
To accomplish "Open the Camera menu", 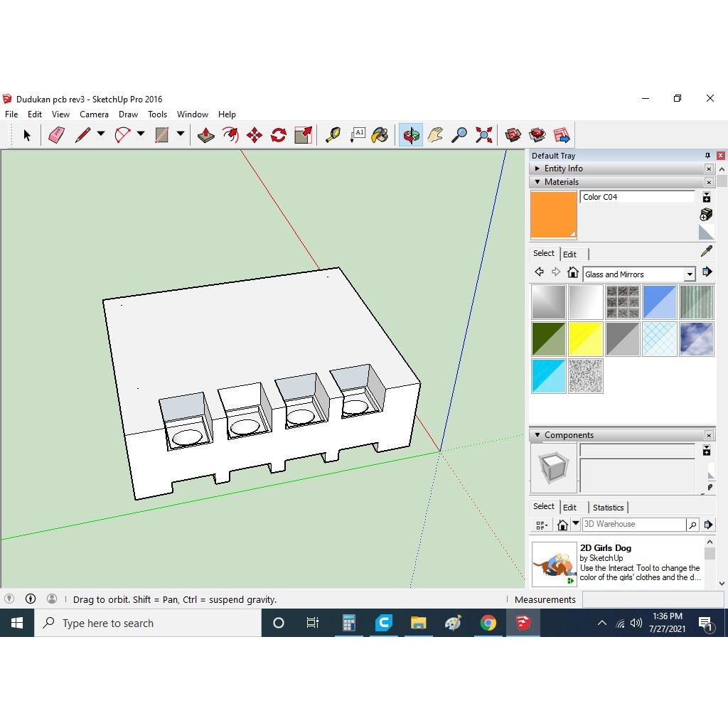I will click(x=95, y=114).
